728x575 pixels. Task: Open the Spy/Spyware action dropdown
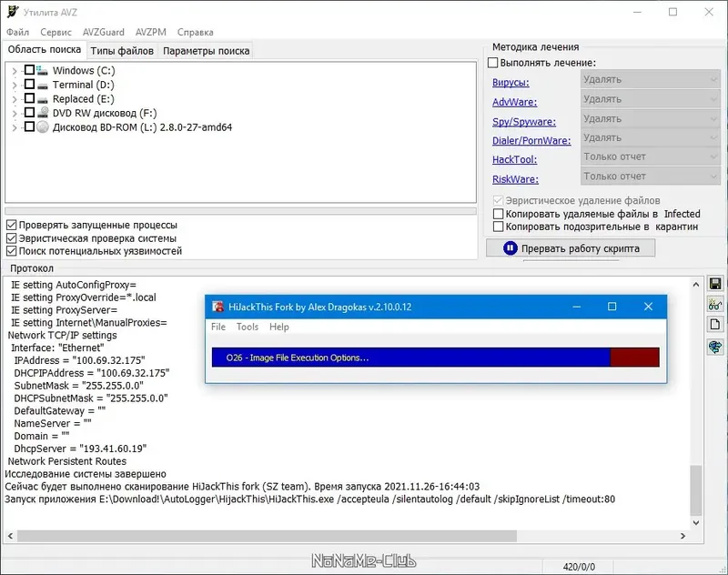pos(650,118)
